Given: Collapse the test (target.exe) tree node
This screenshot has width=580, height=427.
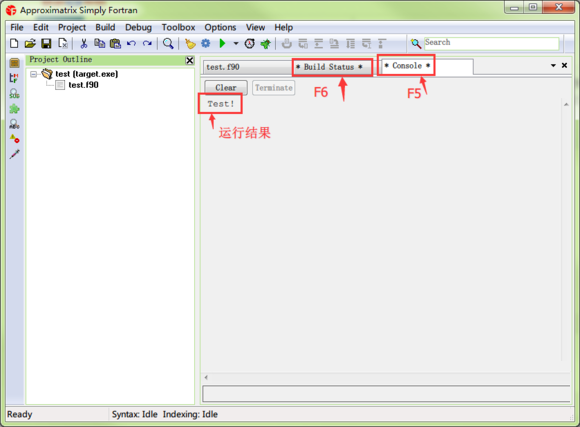Looking at the screenshot, I should click(34, 74).
